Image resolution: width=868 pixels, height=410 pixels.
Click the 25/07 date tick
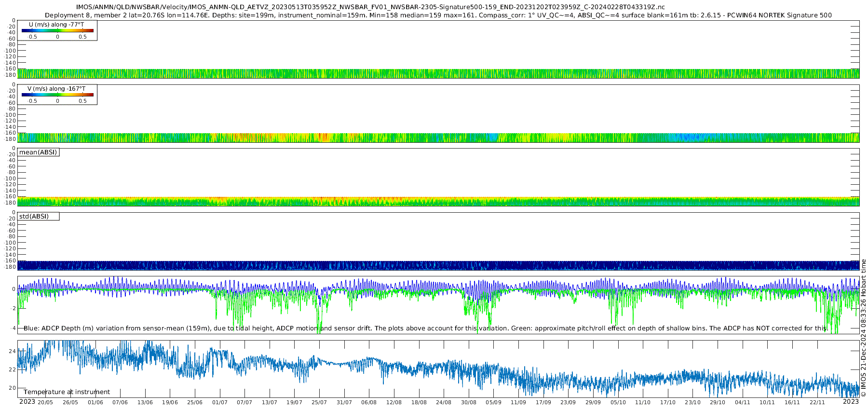pyautogui.click(x=319, y=402)
